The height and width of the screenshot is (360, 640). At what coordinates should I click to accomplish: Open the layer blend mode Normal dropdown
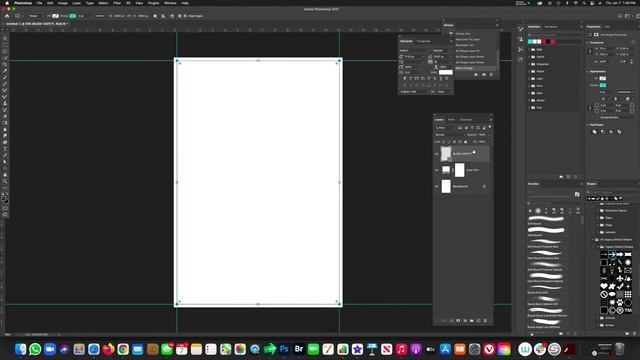pyautogui.click(x=449, y=135)
